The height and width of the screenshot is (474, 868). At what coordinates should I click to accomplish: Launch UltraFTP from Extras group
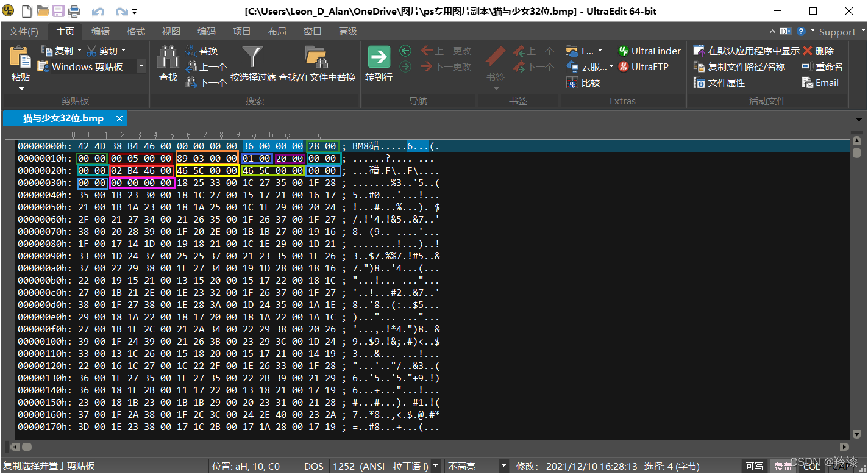tap(643, 66)
